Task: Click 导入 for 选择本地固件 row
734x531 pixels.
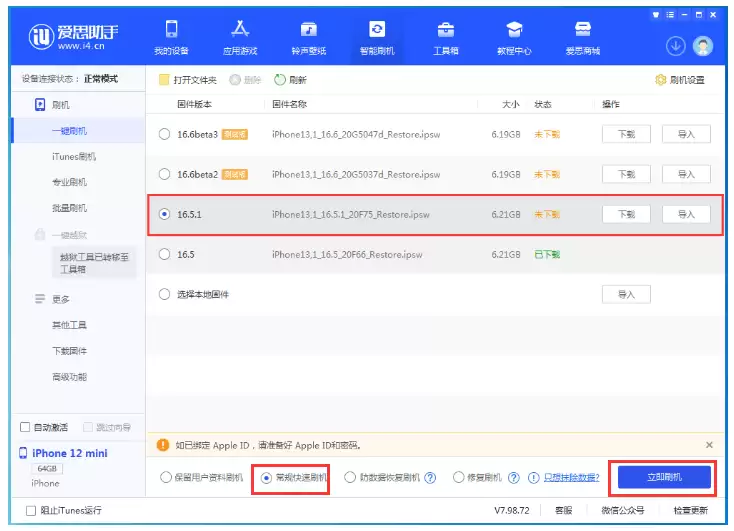Action: click(x=626, y=295)
